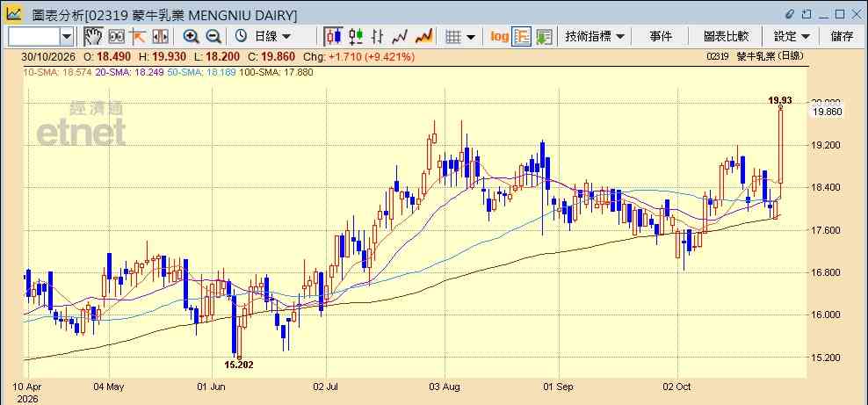Click the binoculars view icon
This screenshot has width=868, height=405.
coord(116,37)
